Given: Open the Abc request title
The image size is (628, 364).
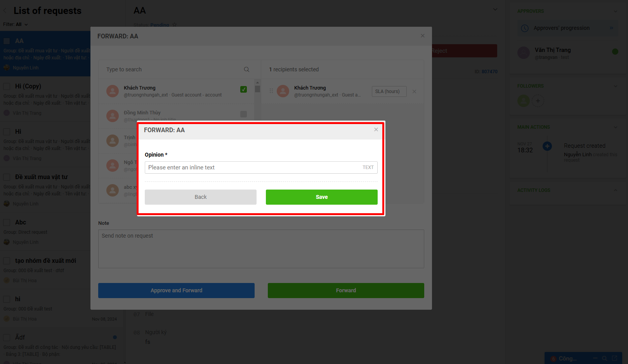Looking at the screenshot, I should [21, 222].
